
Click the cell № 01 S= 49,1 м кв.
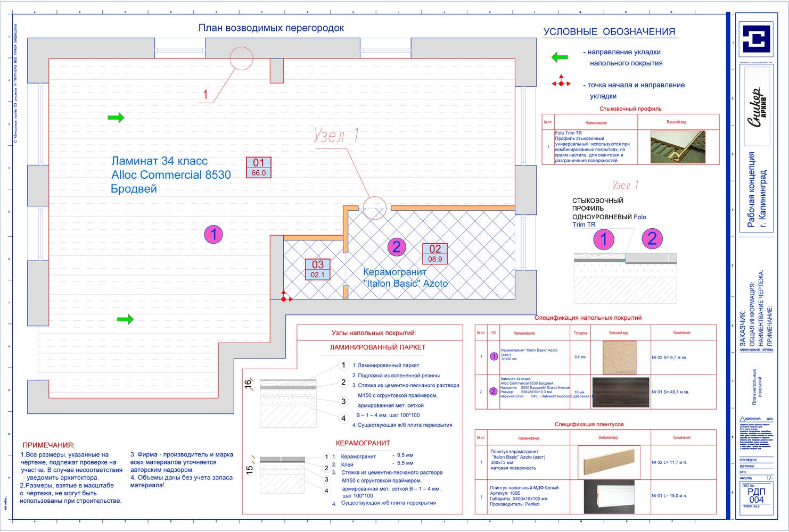point(670,392)
